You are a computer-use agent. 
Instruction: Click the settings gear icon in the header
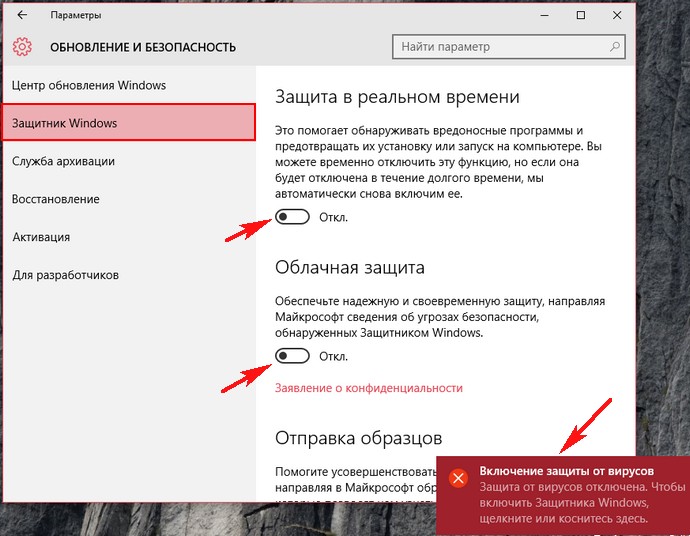(x=23, y=47)
